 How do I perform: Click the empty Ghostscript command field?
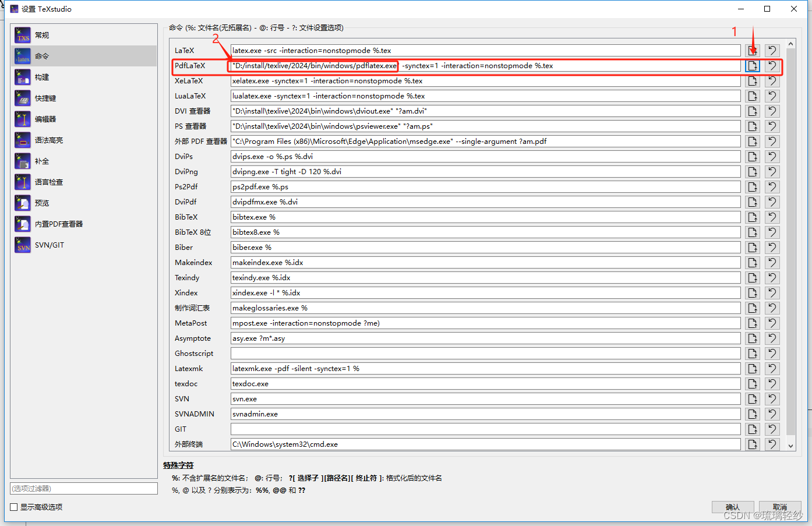point(486,354)
